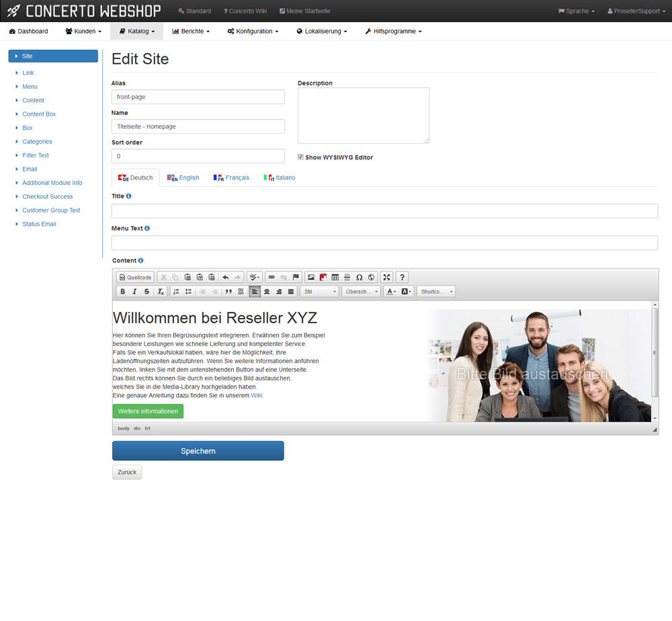This screenshot has width=672, height=621.
Task: Click the Speichern button
Action: (x=198, y=451)
